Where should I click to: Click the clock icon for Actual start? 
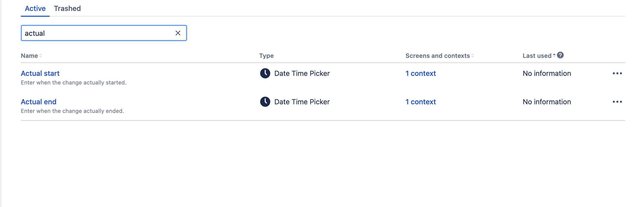265,73
